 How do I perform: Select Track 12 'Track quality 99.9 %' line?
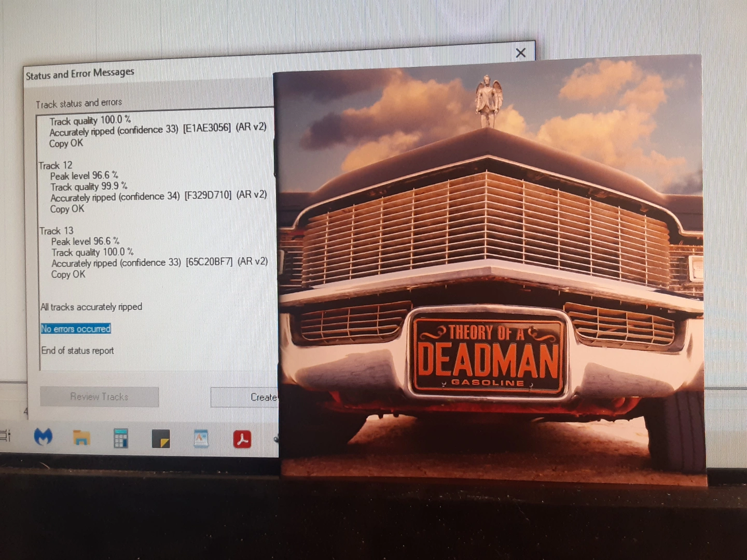[89, 187]
